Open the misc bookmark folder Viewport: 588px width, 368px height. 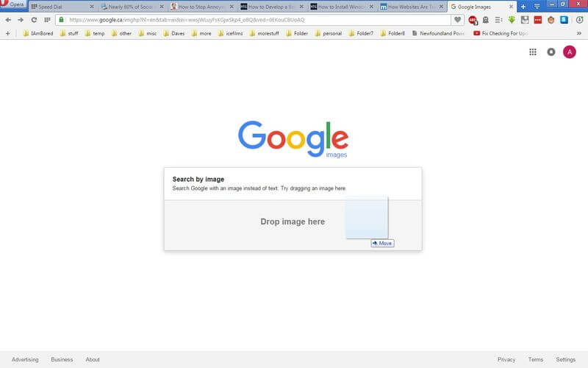pyautogui.click(x=148, y=33)
